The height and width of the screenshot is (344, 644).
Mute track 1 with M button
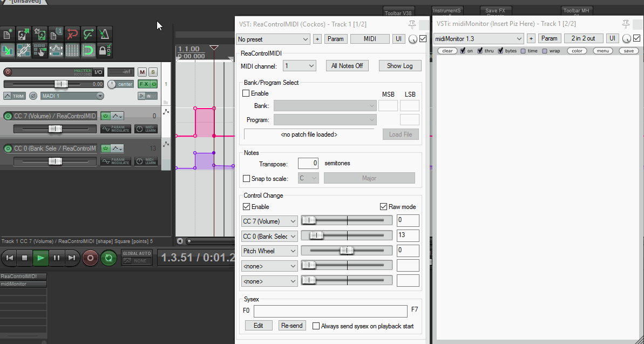[x=142, y=72]
